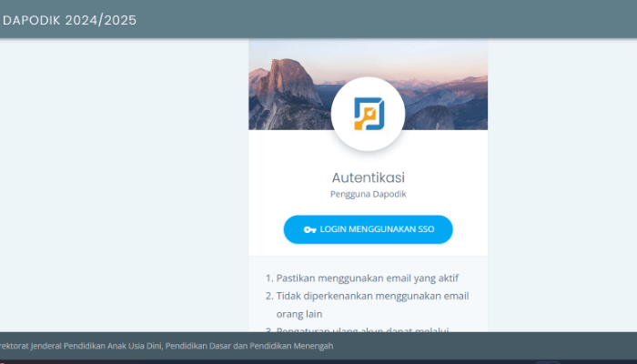The width and height of the screenshot is (637, 364).
Task: Click the text 'Tidak diperkenankan menggunakan email orang lain'
Action: pyautogui.click(x=372, y=305)
